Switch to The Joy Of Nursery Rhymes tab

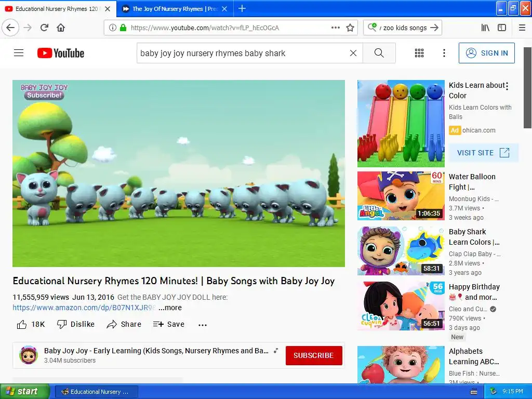point(175,9)
